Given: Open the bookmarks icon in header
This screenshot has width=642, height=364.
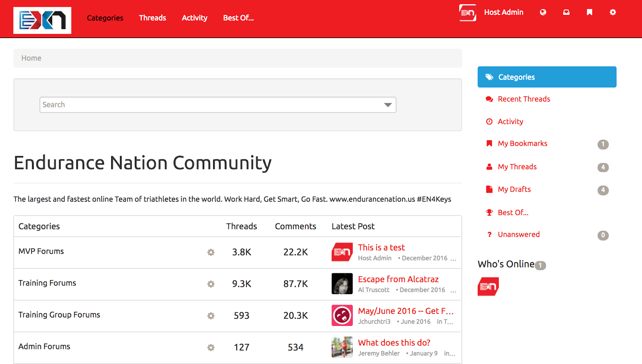Looking at the screenshot, I should 589,12.
